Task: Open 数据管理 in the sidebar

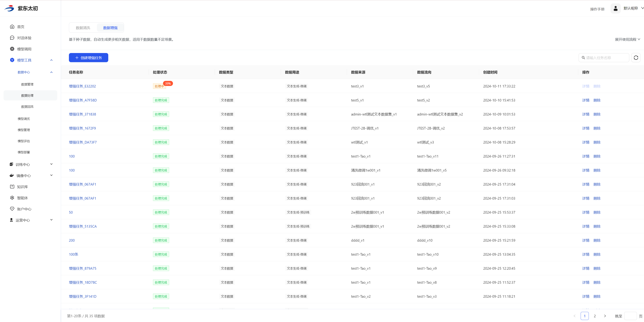Action: point(27,84)
